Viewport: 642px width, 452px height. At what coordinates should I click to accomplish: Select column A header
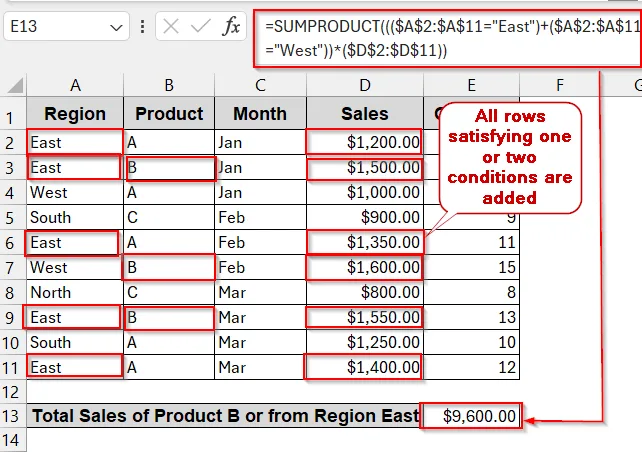[75, 85]
